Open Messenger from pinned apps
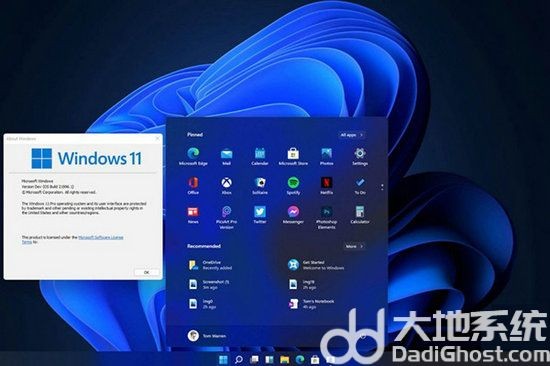Viewport: 550px width, 366px height. tap(293, 215)
